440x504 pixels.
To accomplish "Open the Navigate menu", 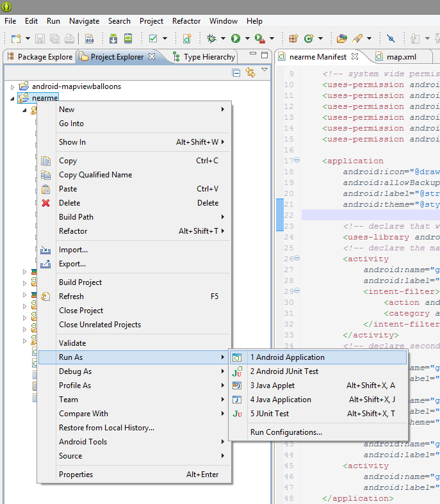I will pyautogui.click(x=84, y=21).
